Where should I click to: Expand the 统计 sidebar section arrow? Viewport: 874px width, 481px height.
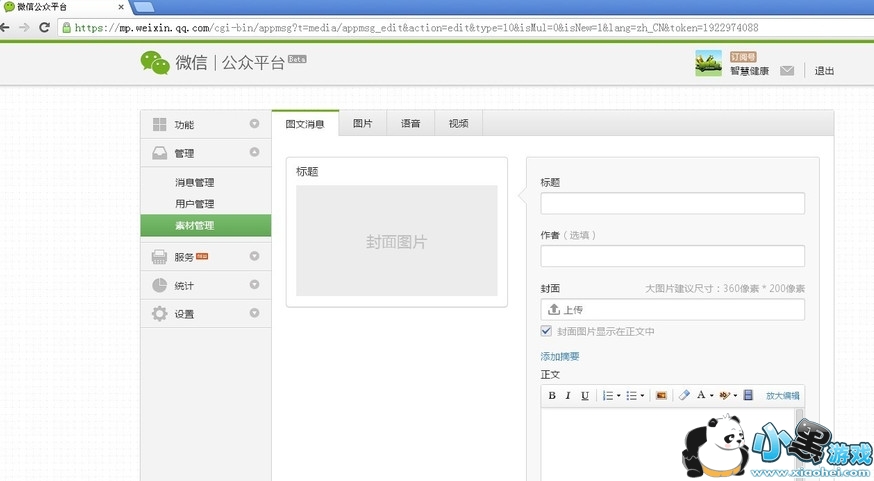pyautogui.click(x=254, y=284)
